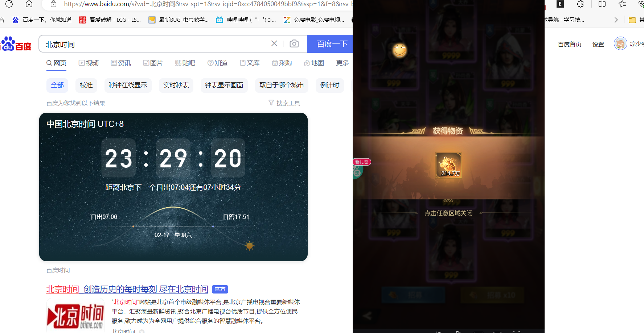The image size is (644, 333).
Task: Open the 采购 tab
Action: point(282,63)
